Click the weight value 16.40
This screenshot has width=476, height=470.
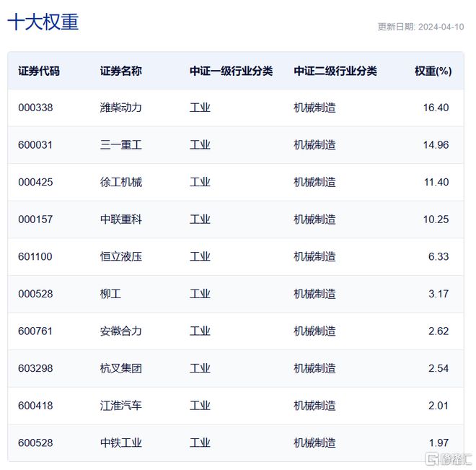pos(436,108)
